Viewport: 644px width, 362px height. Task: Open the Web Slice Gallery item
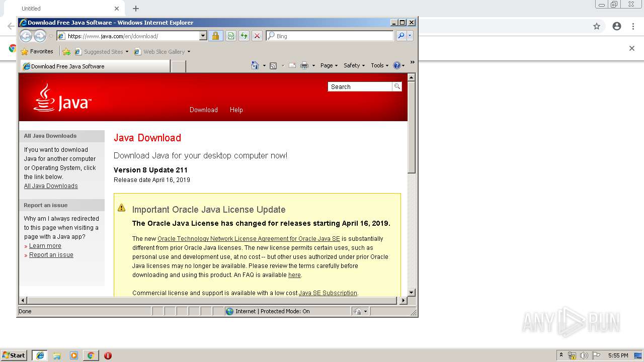[x=159, y=51]
